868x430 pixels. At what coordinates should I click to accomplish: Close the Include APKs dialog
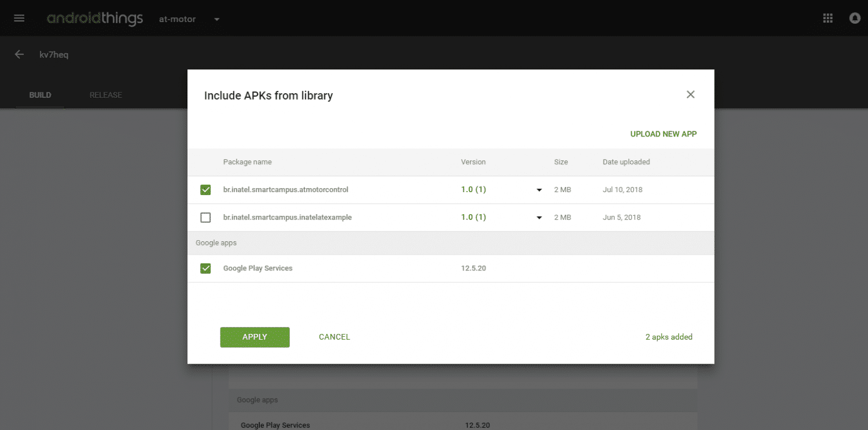point(690,94)
